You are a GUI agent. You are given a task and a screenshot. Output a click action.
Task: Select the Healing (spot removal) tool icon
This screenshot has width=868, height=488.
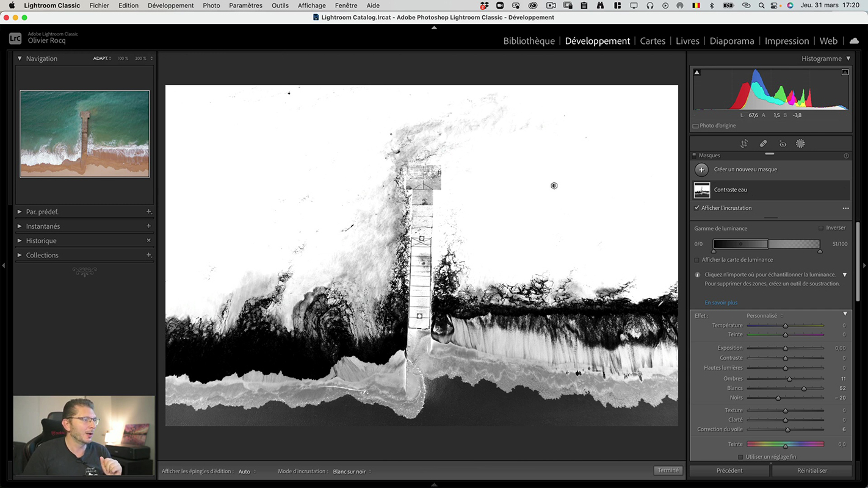pos(763,144)
